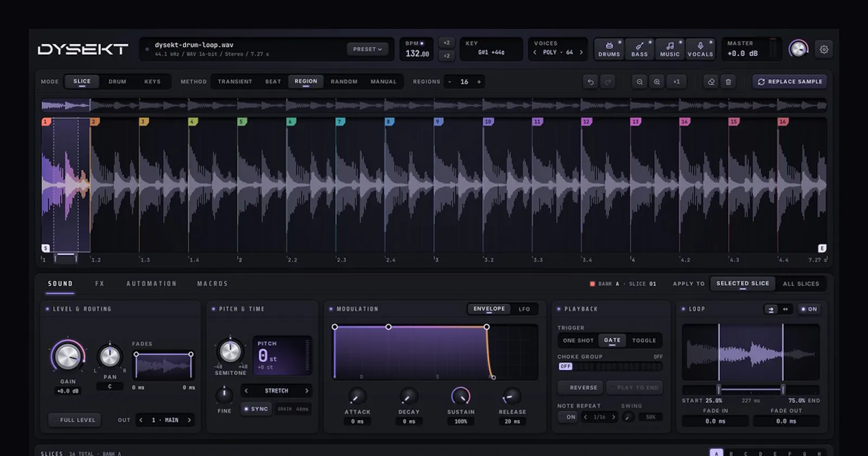Click the upper BPM x2 button
This screenshot has width=868, height=456.
pyautogui.click(x=446, y=43)
